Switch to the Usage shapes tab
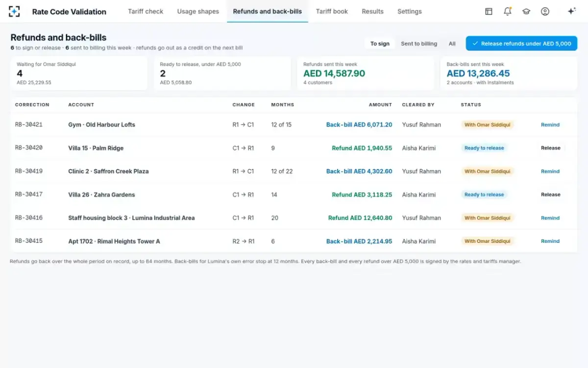This screenshot has width=588, height=368. [x=198, y=11]
